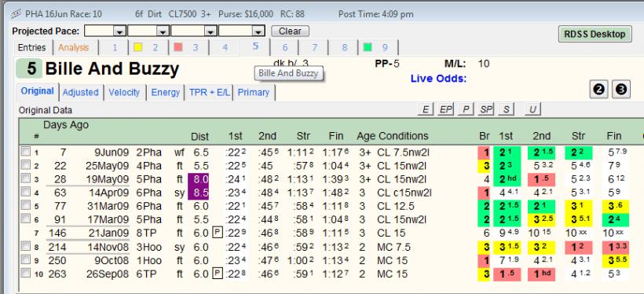Screen dimensions: 644x294
Task: Check the box for pace line 2
Action: click(x=26, y=166)
